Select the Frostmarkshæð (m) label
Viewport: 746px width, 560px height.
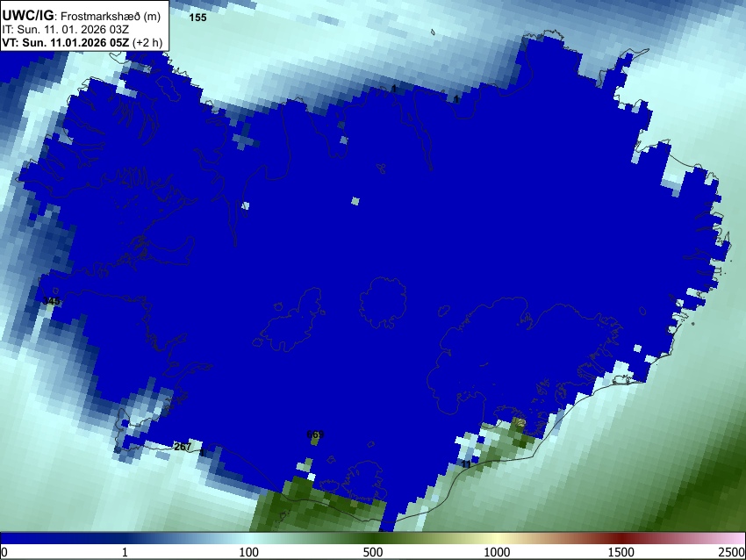[111, 16]
